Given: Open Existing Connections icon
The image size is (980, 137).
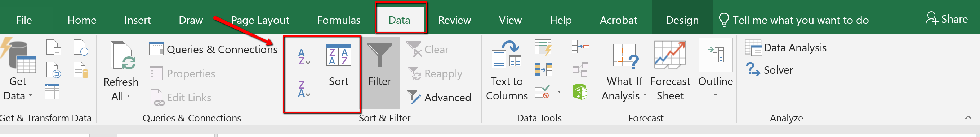Looking at the screenshot, I should [x=81, y=70].
